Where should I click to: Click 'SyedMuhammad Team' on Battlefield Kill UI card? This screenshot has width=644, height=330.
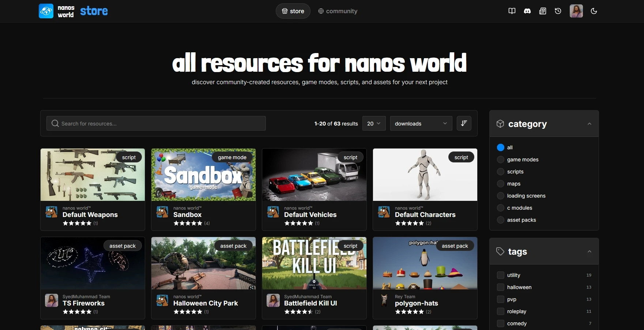(308, 297)
